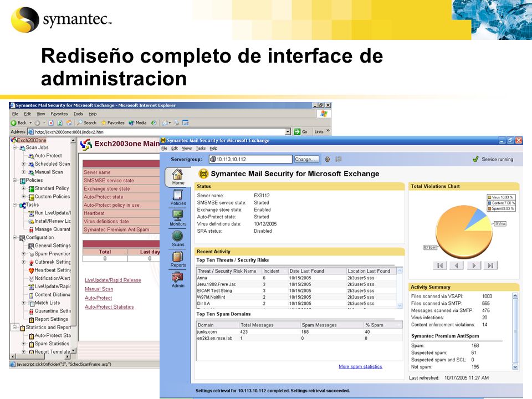This screenshot has height=399, width=532.
Task: Collapse the Configuration tree node
Action: pos(14,238)
